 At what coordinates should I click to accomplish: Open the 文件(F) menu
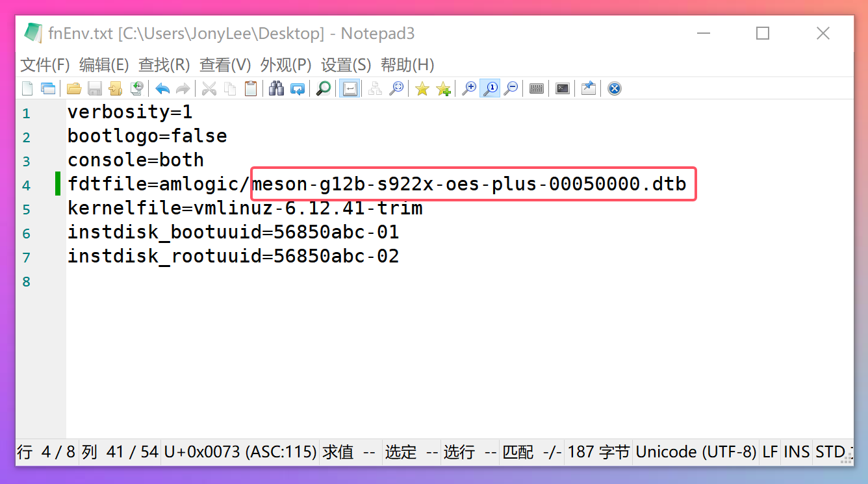44,65
